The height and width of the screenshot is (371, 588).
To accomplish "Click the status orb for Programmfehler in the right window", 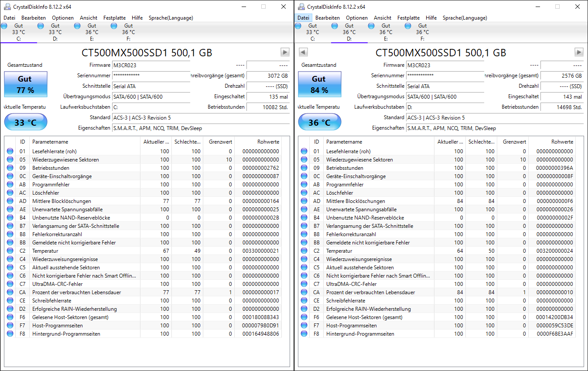I will coord(304,185).
